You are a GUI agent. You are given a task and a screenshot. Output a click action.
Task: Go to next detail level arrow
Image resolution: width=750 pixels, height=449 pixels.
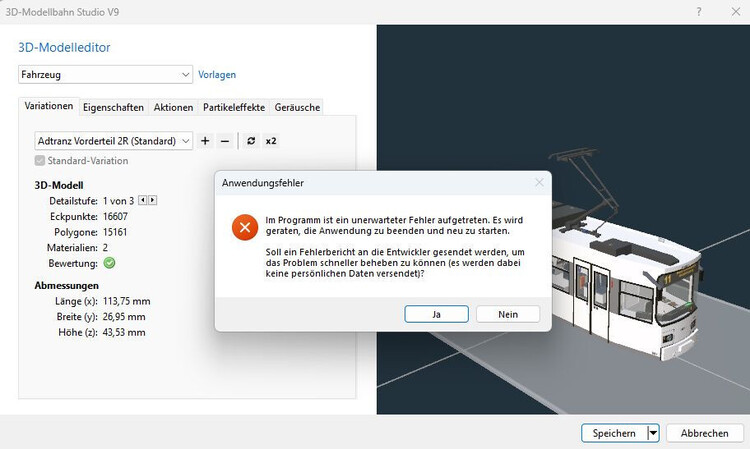point(152,200)
